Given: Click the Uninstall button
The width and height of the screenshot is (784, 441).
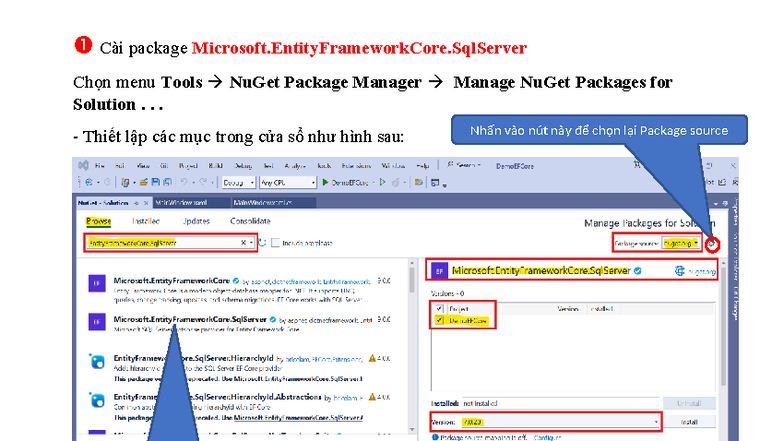Looking at the screenshot, I should point(689,403).
